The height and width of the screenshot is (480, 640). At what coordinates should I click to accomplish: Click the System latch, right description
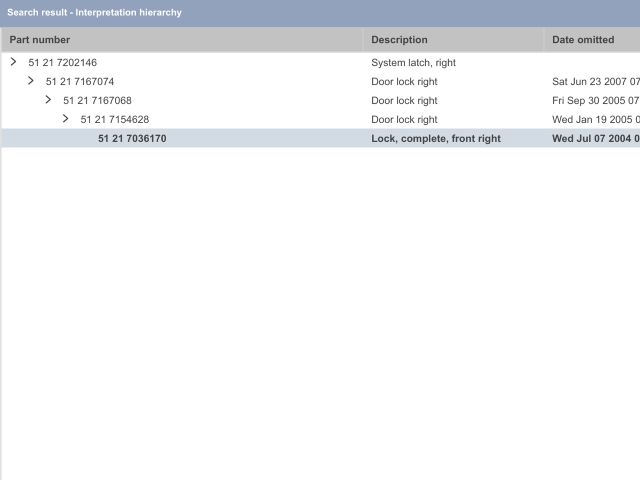(413, 63)
